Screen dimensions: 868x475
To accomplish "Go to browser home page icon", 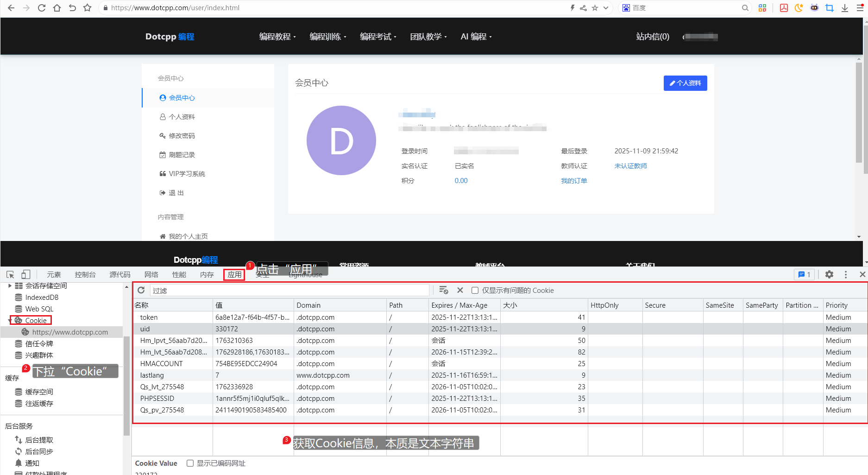I will 57,8.
